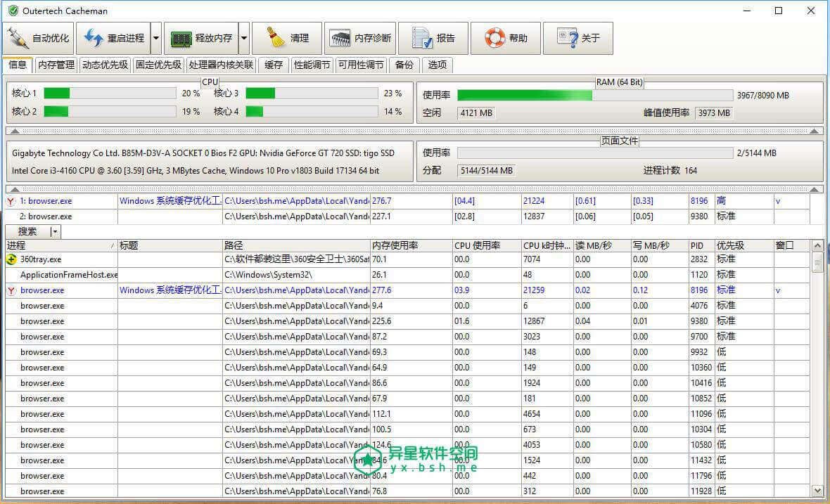
Task: Sort by the PID column header
Action: (701, 245)
